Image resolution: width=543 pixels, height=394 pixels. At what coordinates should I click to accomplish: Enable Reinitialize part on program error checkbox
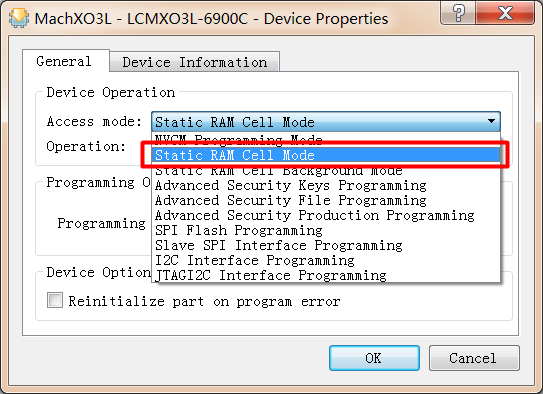(x=55, y=300)
